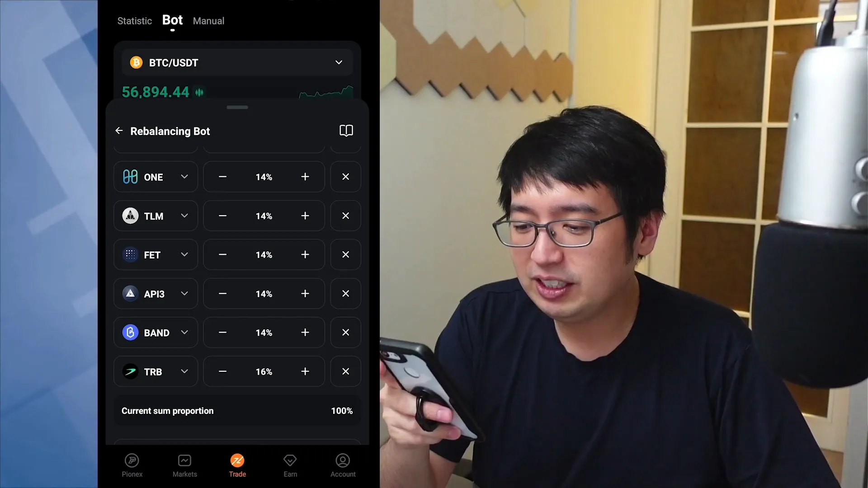Switch to Manual tab
The height and width of the screenshot is (488, 868).
click(208, 20)
